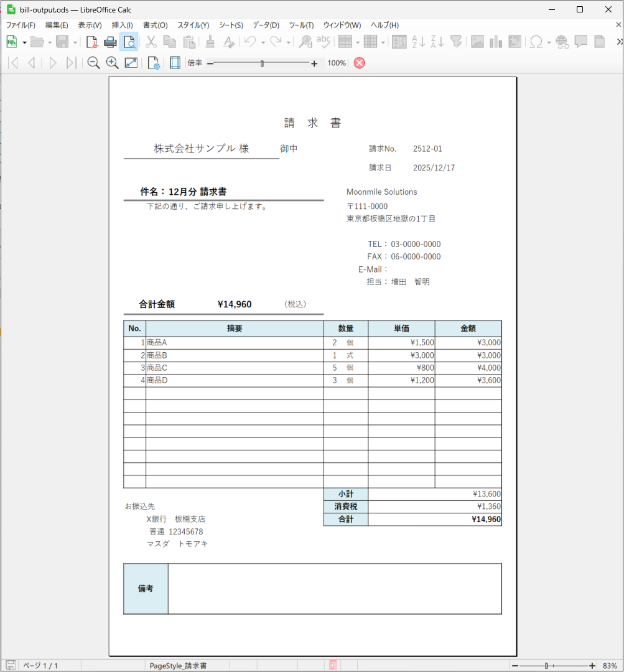The image size is (624, 672).
Task: Click the zoom in magnifier icon
Action: 112,63
